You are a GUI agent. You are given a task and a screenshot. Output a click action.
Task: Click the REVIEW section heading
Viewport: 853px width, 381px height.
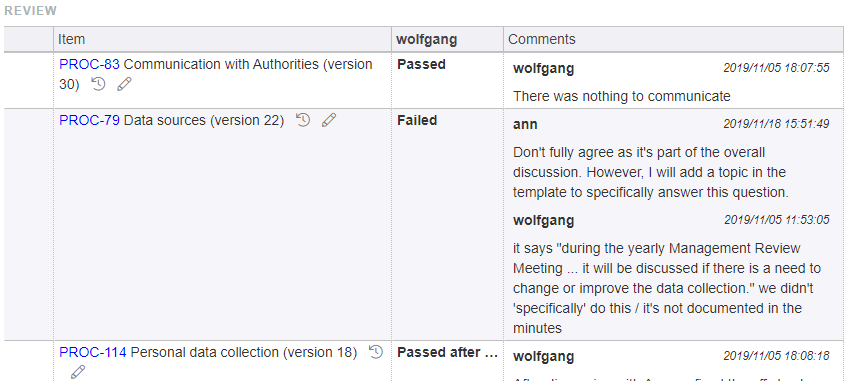click(30, 11)
